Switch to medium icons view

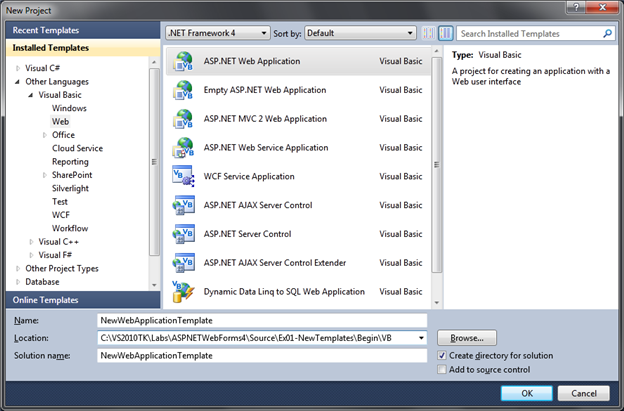pyautogui.click(x=446, y=33)
